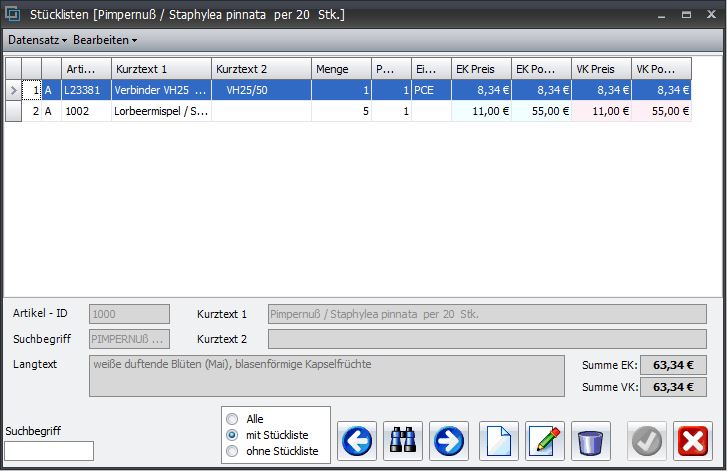Click the binoculars search icon
727x471 pixels.
click(403, 441)
